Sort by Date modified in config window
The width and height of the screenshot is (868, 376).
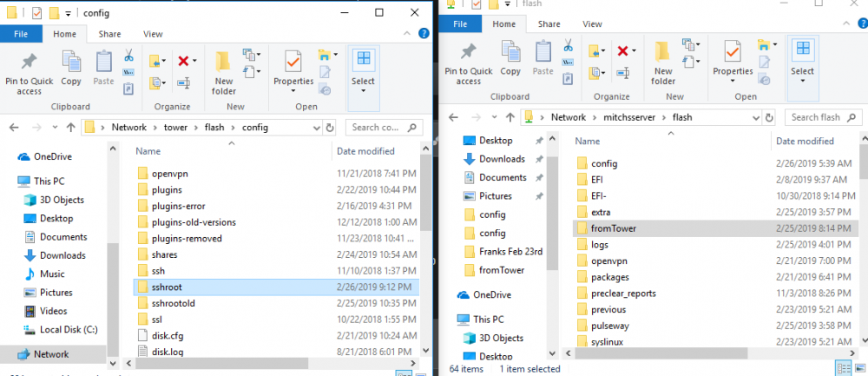(366, 151)
